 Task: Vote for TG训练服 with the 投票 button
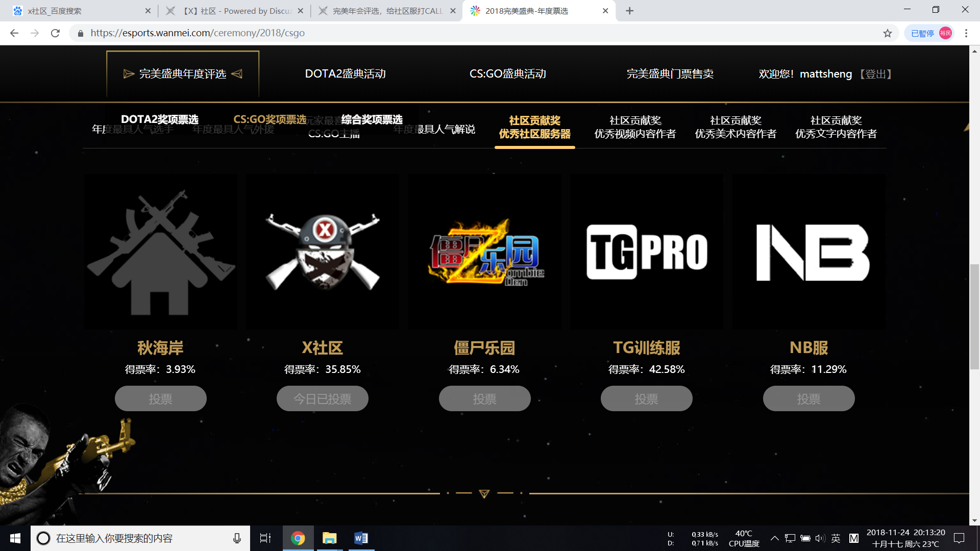(x=646, y=398)
